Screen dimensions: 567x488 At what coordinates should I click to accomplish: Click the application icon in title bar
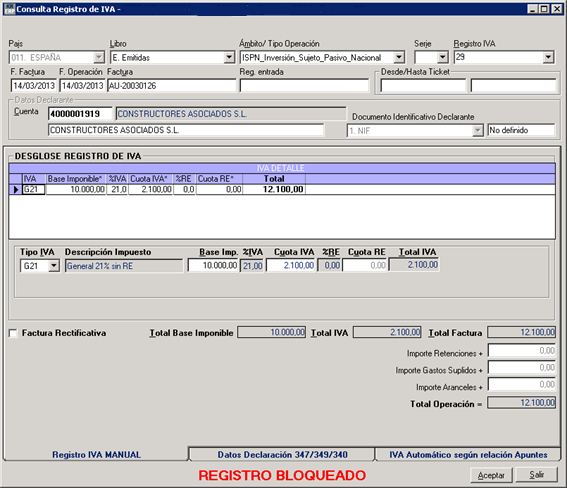(x=9, y=9)
